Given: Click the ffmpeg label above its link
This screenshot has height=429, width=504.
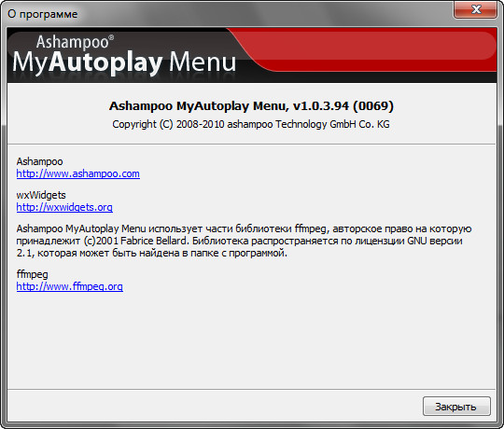Looking at the screenshot, I should [32, 274].
